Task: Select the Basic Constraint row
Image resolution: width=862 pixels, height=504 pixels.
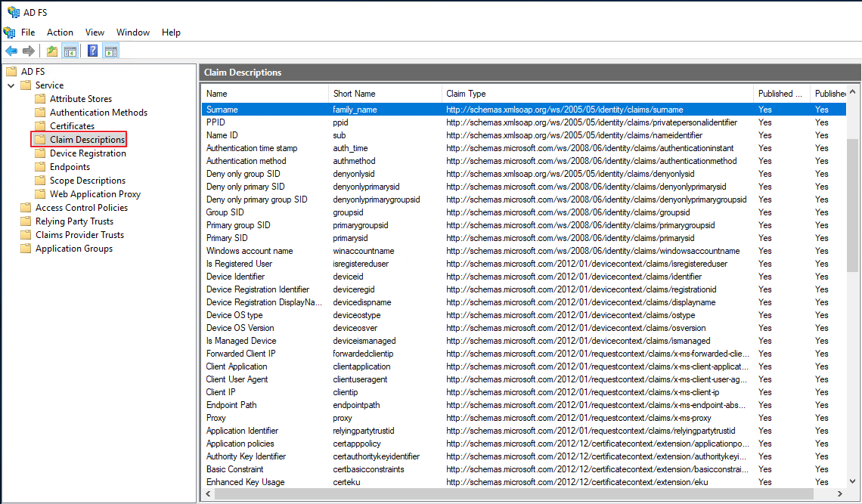Action: [523, 469]
